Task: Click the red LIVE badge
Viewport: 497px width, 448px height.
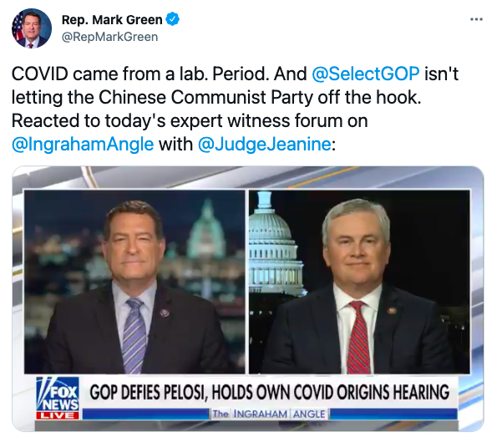Action: point(58,415)
